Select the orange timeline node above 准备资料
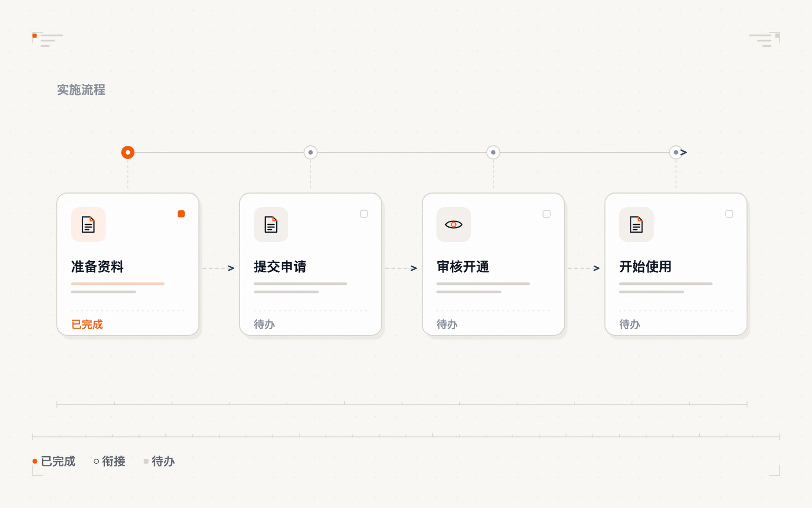This screenshot has width=812, height=508. [128, 152]
